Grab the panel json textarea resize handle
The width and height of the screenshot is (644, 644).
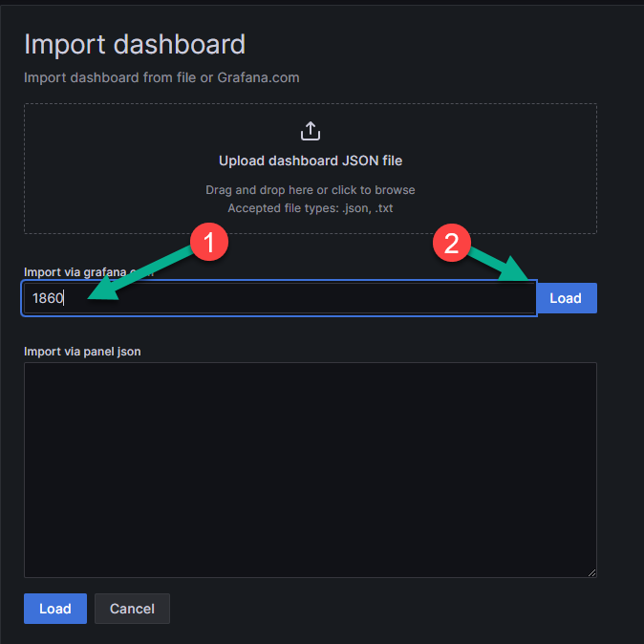pyautogui.click(x=591, y=572)
